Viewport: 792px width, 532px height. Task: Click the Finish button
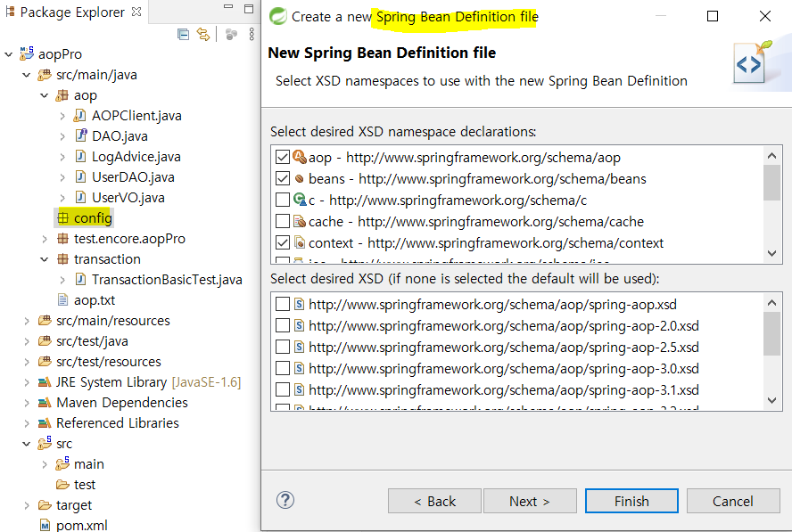pyautogui.click(x=631, y=501)
